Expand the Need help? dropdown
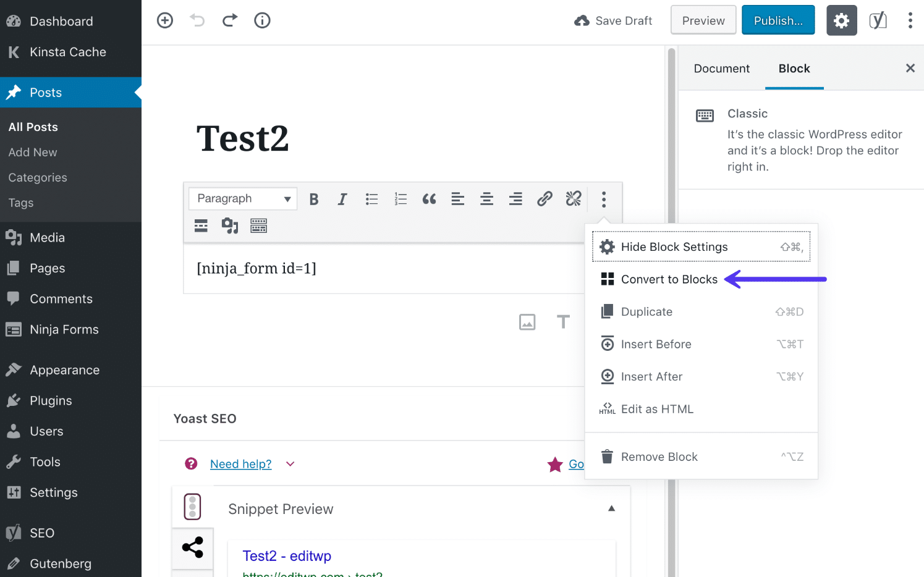The height and width of the screenshot is (577, 924). [240, 463]
